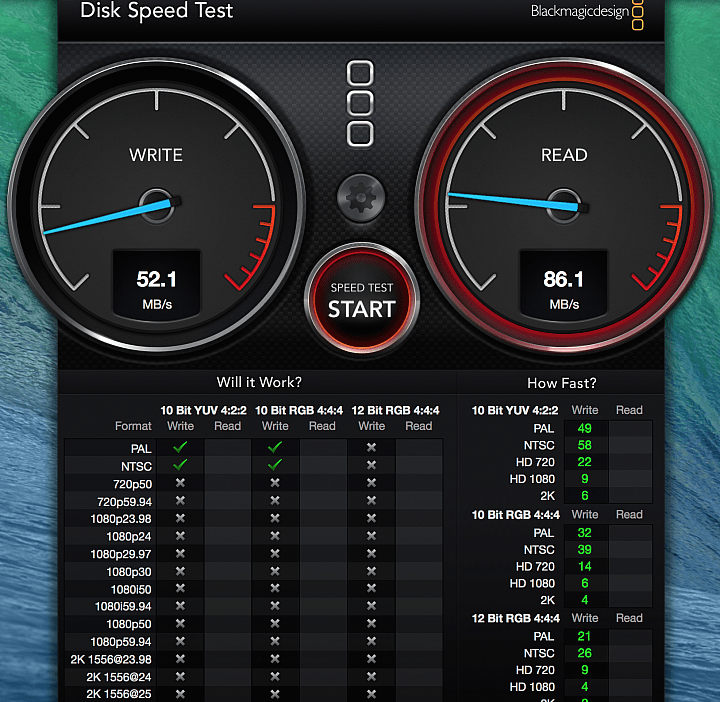Click 10 Bit RGB NTSC write value 39
The image size is (720, 702).
pos(584,550)
